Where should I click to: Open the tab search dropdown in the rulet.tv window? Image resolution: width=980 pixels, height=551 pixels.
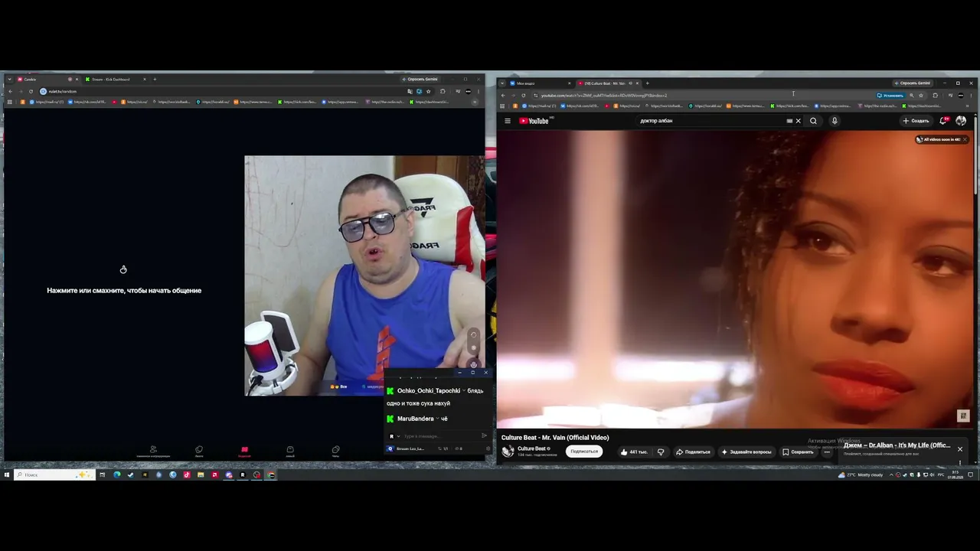click(x=9, y=79)
